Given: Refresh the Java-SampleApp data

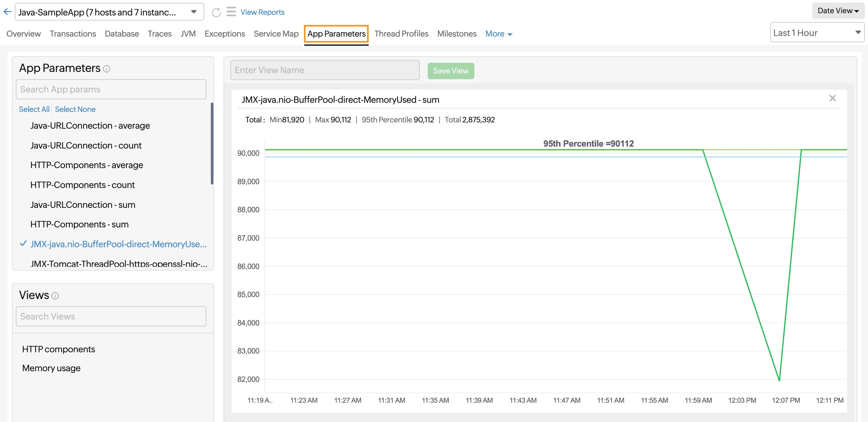Looking at the screenshot, I should 216,12.
